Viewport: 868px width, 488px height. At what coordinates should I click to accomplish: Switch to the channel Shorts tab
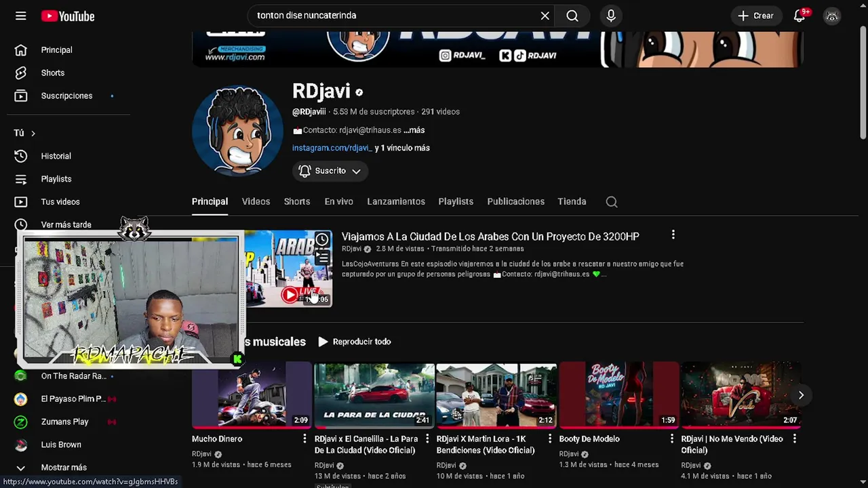click(297, 201)
